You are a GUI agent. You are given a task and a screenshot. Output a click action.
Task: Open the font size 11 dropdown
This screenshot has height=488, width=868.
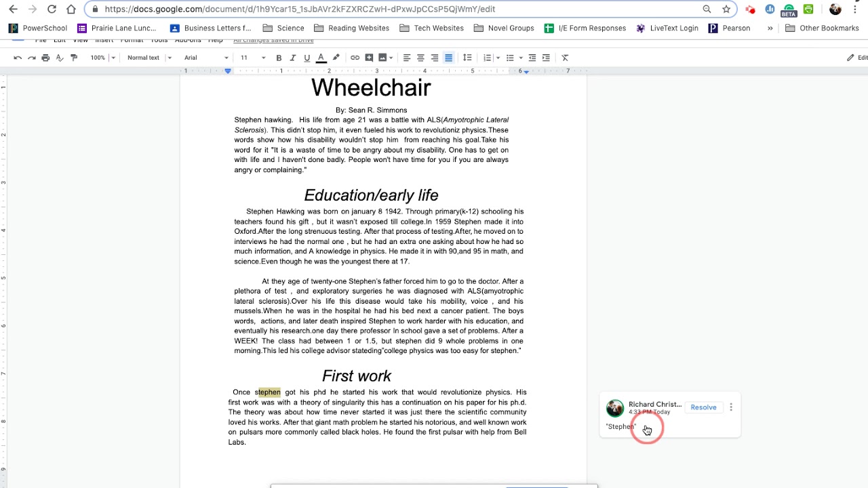click(252, 58)
